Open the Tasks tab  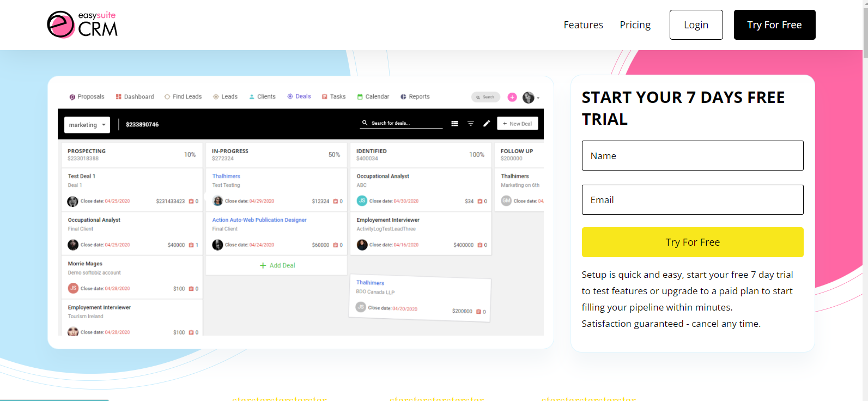pyautogui.click(x=333, y=97)
